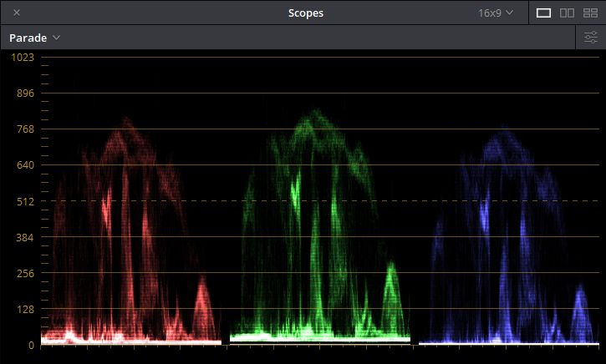Screen dimensions: 606x364
Task: Click the 512 scale label
Action: pyautogui.click(x=26, y=201)
